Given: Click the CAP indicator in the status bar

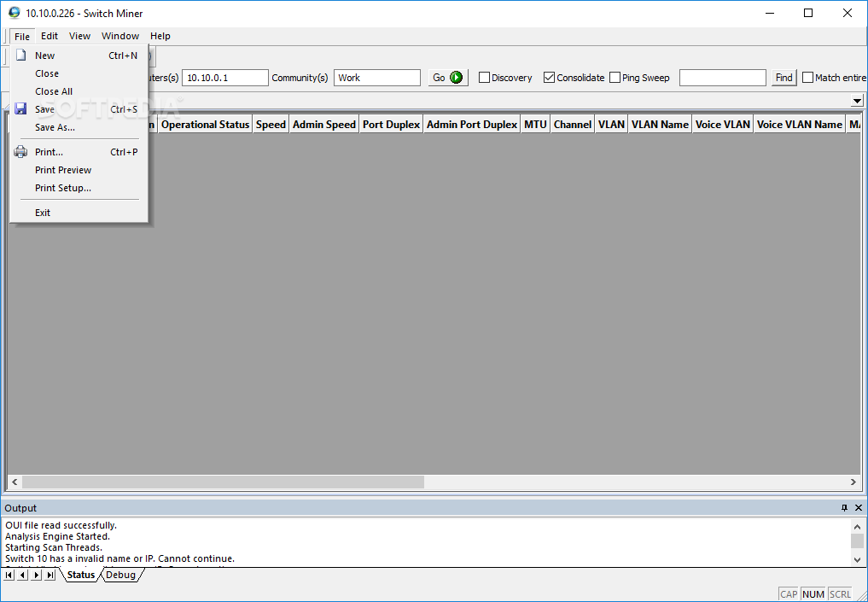Looking at the screenshot, I should 789,594.
